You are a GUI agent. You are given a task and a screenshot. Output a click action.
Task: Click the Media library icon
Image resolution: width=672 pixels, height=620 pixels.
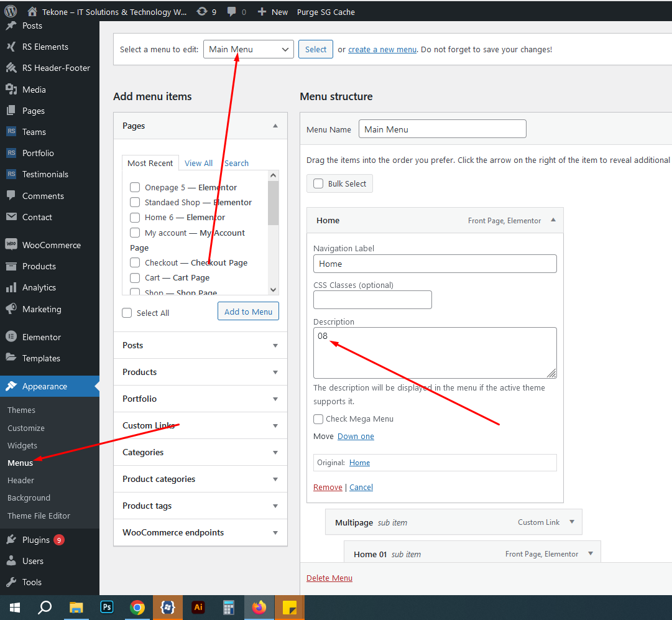11,89
